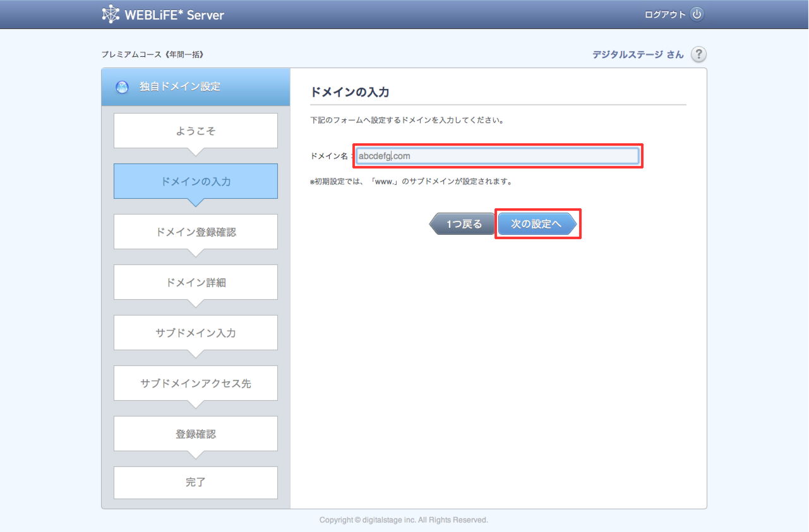The image size is (809, 532).
Task: Click the globe icon beside 独自ドメイン設定
Action: pos(122,88)
